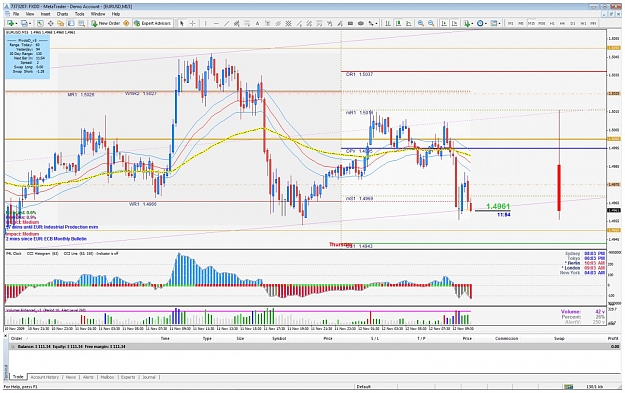This screenshot has height=393, width=625.
Task: Toggle the Strategy Tester icon
Action: coord(81,23)
